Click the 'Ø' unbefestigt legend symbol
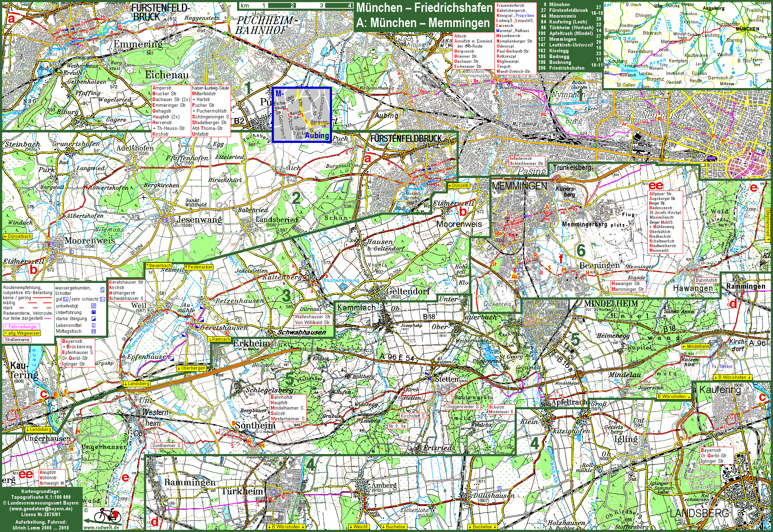Screen dimensions: 773x532 point(94,306)
